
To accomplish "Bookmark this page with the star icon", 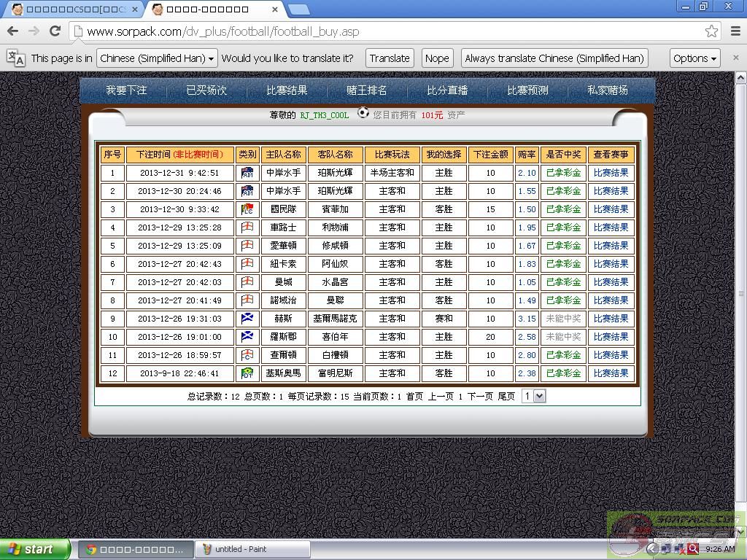I will tap(711, 31).
